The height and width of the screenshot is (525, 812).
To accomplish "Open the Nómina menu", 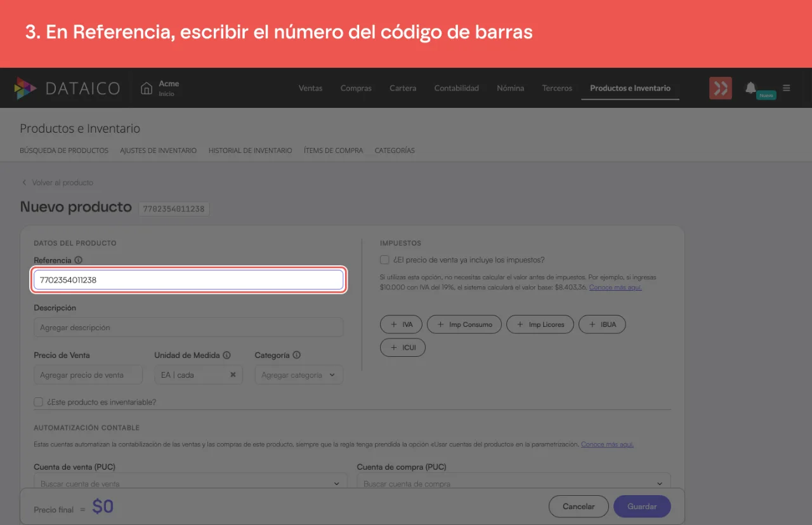I will pyautogui.click(x=510, y=88).
